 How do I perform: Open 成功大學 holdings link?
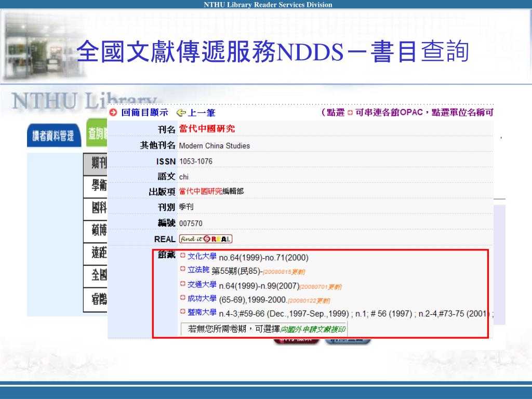(202, 299)
